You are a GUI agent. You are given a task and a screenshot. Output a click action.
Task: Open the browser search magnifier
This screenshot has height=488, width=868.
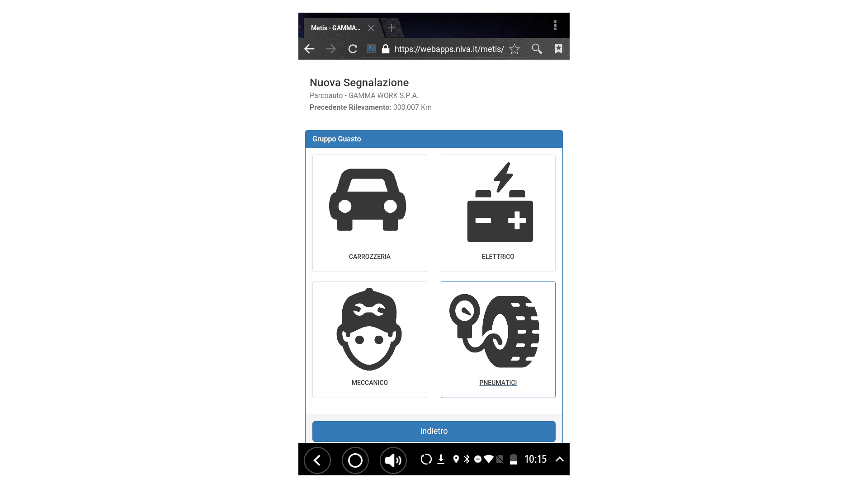coord(537,49)
